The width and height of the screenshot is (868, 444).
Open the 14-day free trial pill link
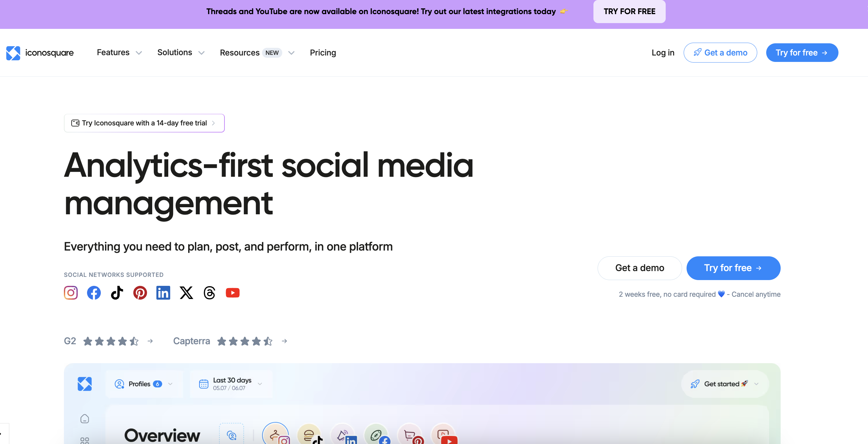144,123
